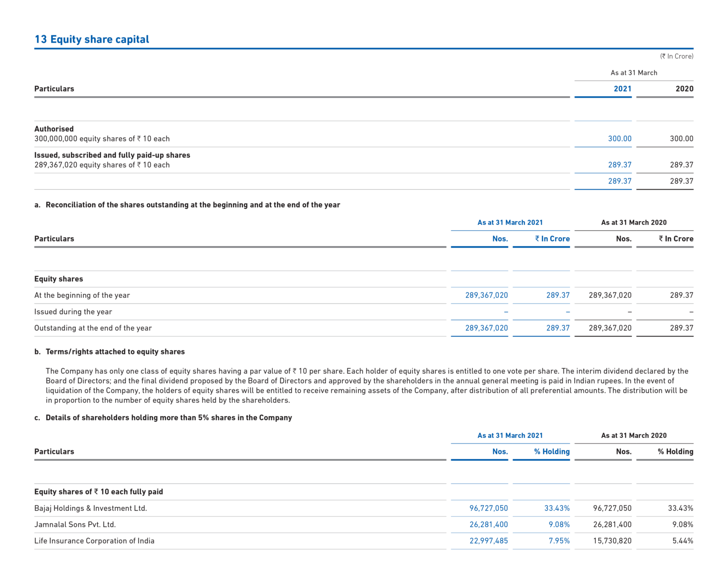Screen dimensions: 728x582
Task: Click the Nos. column header
Action: [500, 239]
